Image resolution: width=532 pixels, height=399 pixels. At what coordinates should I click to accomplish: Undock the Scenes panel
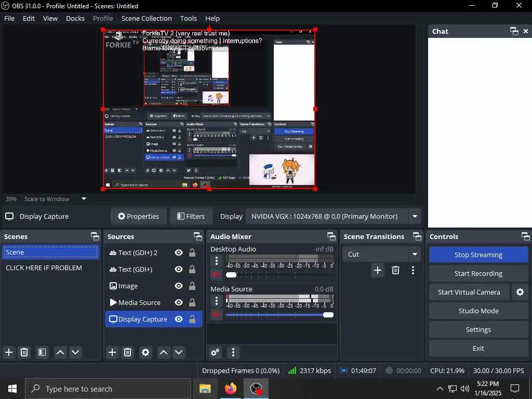coord(95,236)
